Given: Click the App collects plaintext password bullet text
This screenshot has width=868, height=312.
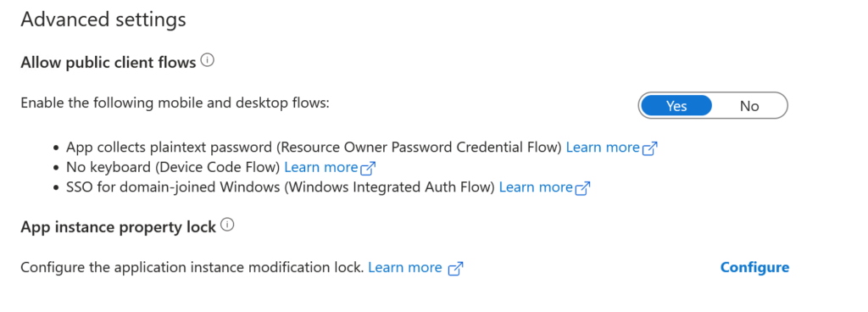Looking at the screenshot, I should tap(314, 148).
